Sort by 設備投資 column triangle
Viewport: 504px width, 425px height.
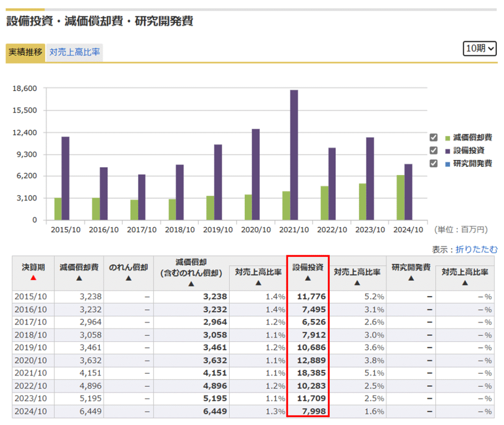click(x=308, y=278)
